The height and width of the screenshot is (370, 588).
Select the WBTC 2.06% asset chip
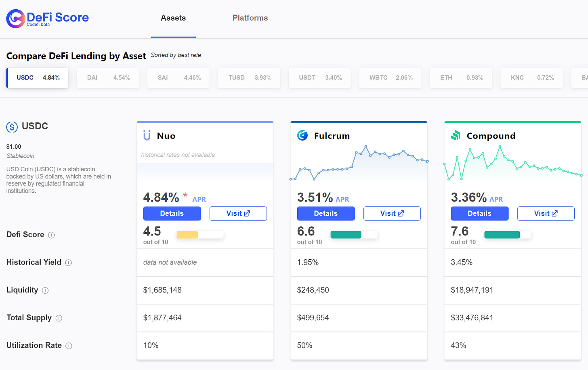[x=391, y=78]
